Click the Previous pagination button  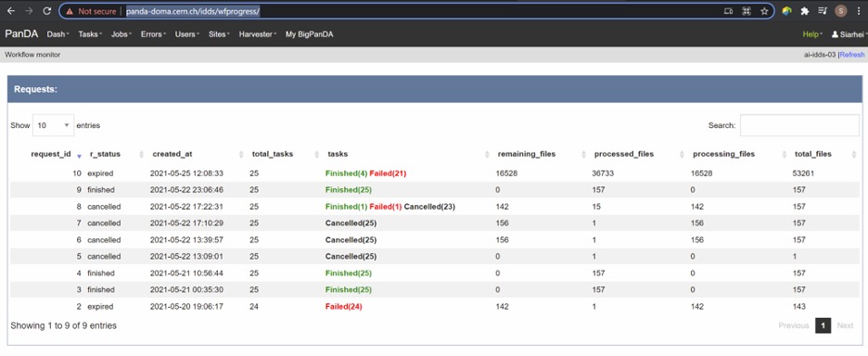[x=793, y=325]
